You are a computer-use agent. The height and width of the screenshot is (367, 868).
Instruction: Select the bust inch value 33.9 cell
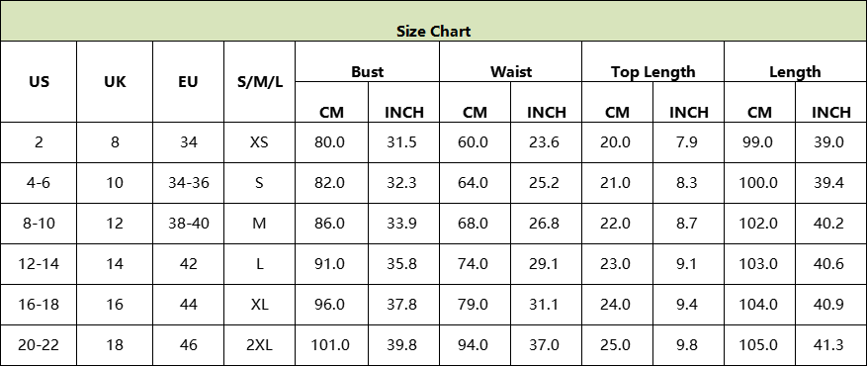pyautogui.click(x=403, y=224)
